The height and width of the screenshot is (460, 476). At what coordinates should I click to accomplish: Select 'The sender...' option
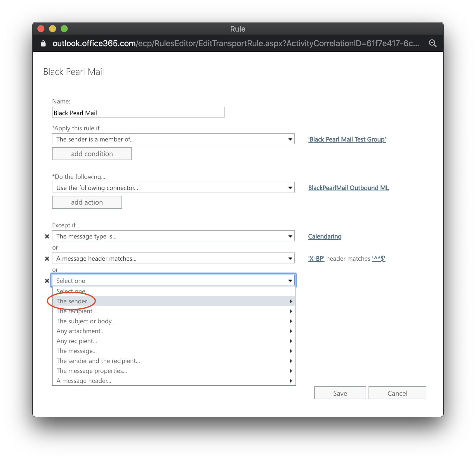click(174, 301)
